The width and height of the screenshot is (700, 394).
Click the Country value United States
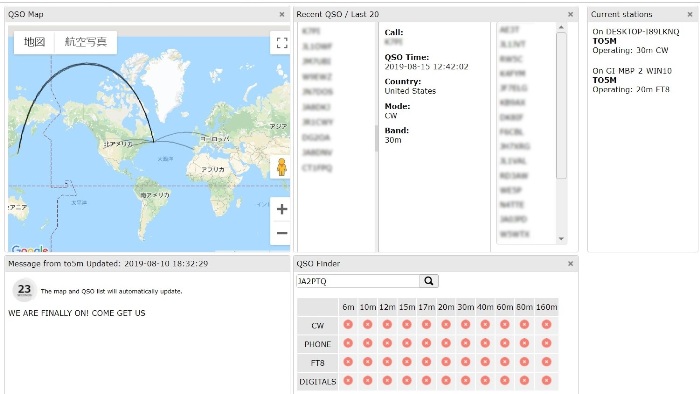tap(410, 91)
